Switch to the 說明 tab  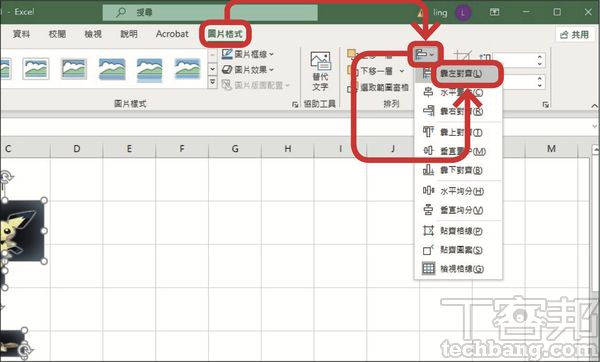[x=129, y=34]
